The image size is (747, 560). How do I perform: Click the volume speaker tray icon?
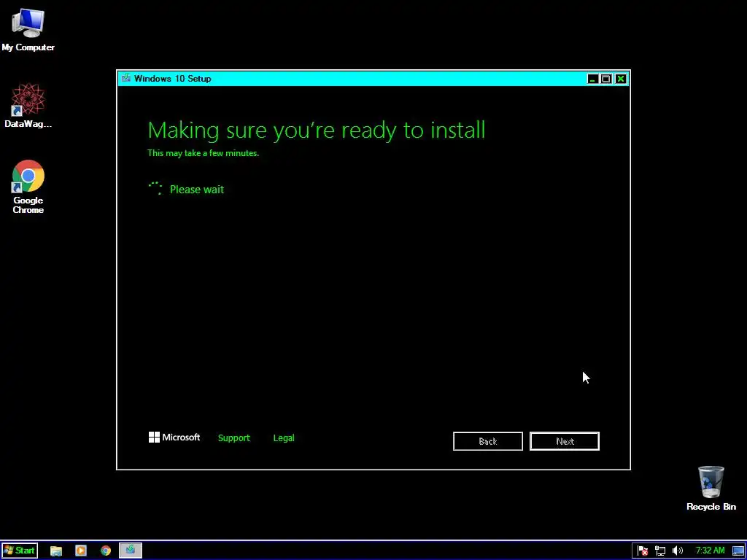click(678, 551)
